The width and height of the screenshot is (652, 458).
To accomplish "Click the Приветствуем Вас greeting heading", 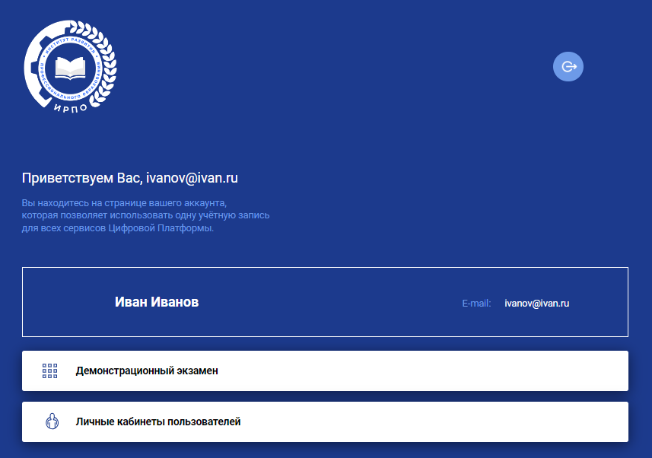I will tap(130, 178).
